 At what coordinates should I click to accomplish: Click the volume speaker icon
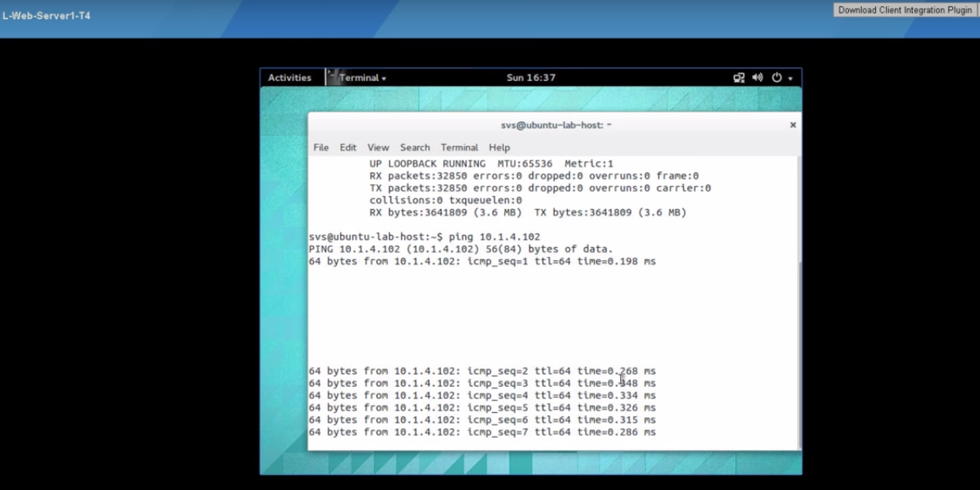tap(757, 78)
